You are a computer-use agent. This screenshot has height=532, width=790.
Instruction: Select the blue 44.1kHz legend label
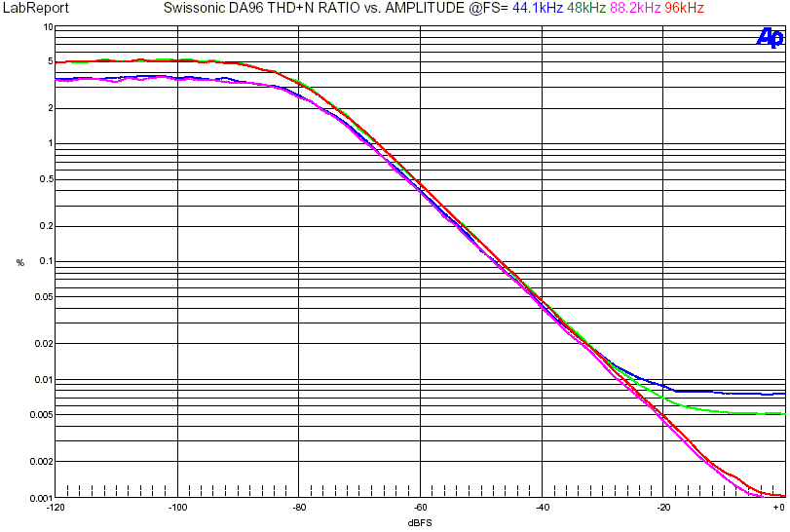[x=538, y=8]
